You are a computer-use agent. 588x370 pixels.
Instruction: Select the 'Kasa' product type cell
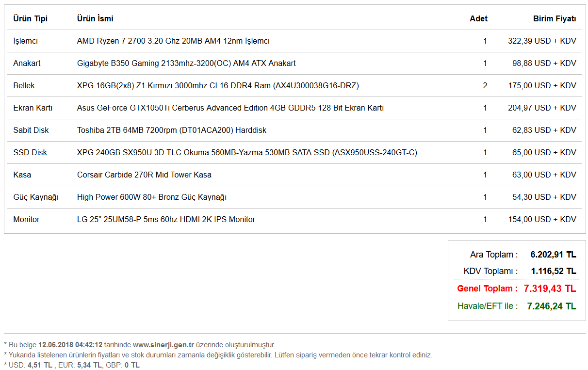[x=22, y=175]
